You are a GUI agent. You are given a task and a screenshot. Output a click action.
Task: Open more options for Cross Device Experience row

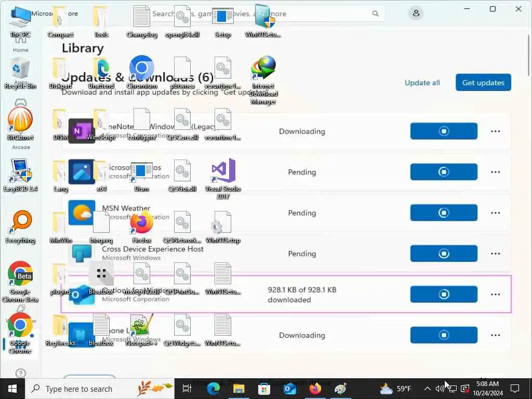[x=495, y=254]
